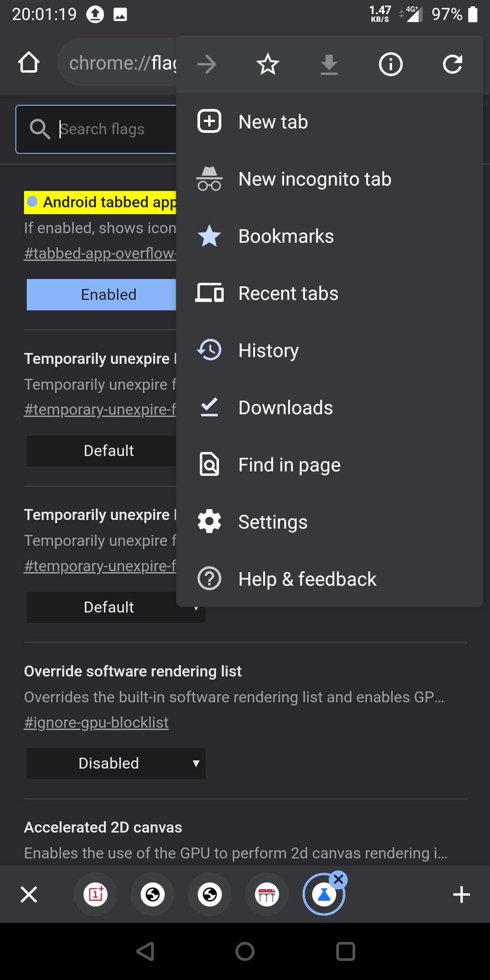The width and height of the screenshot is (490, 980).
Task: Open History from the menu
Action: [269, 351]
